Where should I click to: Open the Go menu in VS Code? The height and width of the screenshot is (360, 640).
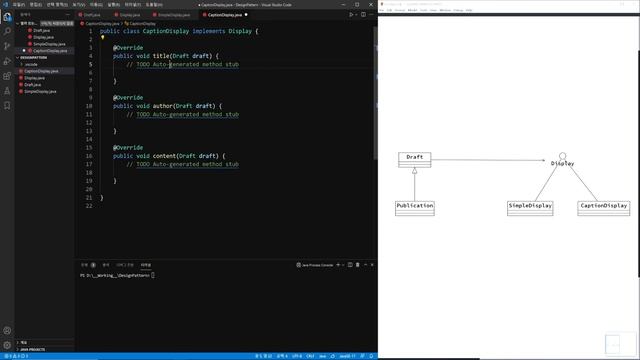click(96, 5)
